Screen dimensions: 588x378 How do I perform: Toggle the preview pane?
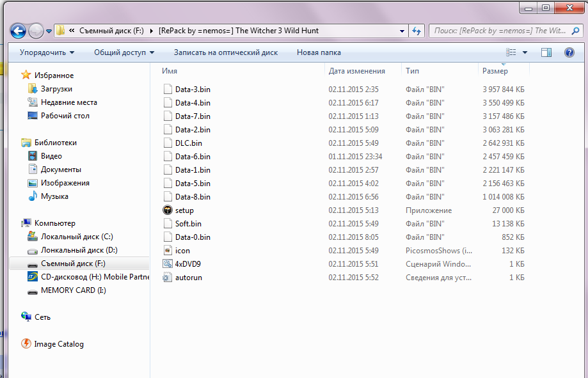(x=546, y=52)
